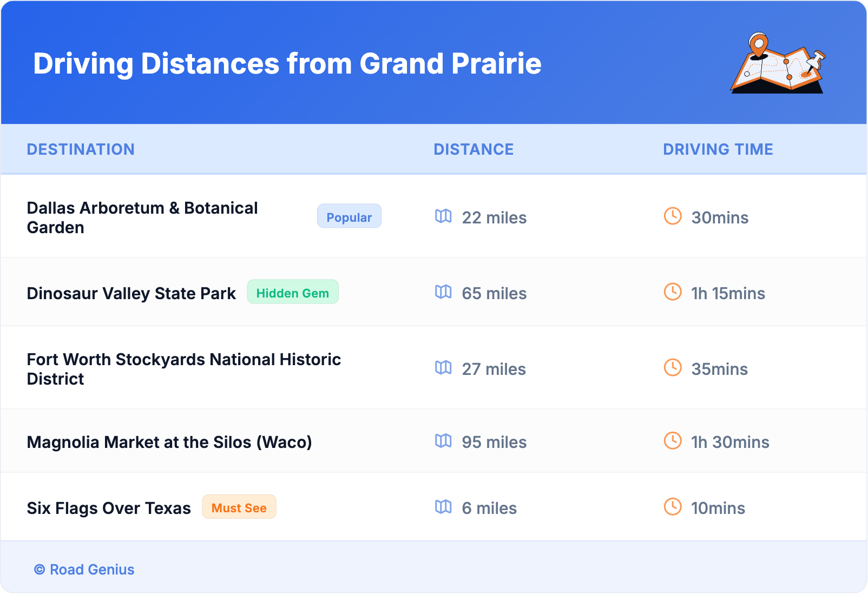Click the map icon beside 95 miles
The image size is (868, 594).
pos(443,441)
